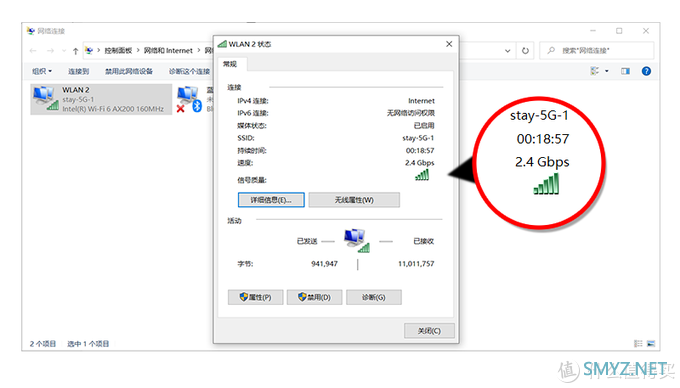Click the 属性(P) shield button

(x=255, y=297)
